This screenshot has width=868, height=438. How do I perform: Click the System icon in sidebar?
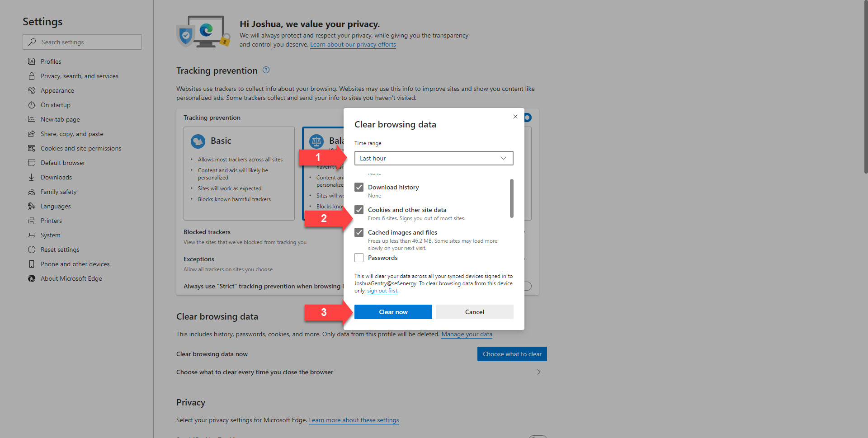tap(32, 235)
